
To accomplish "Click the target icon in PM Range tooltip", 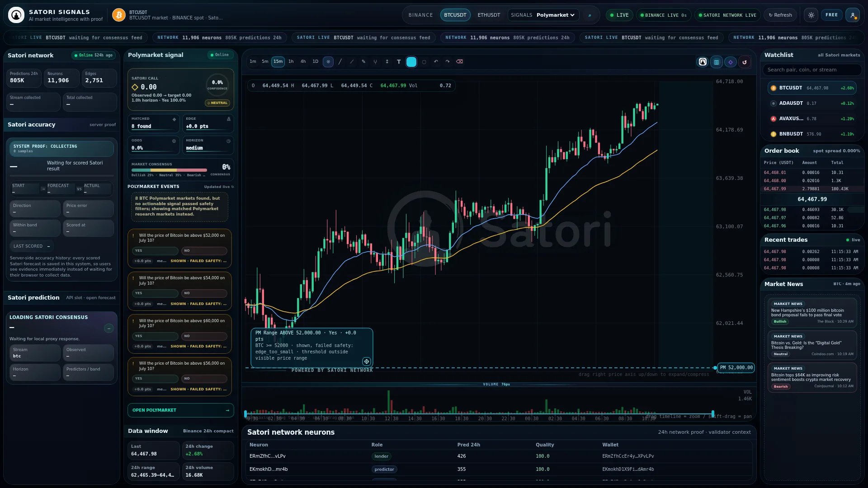I will (x=367, y=361).
